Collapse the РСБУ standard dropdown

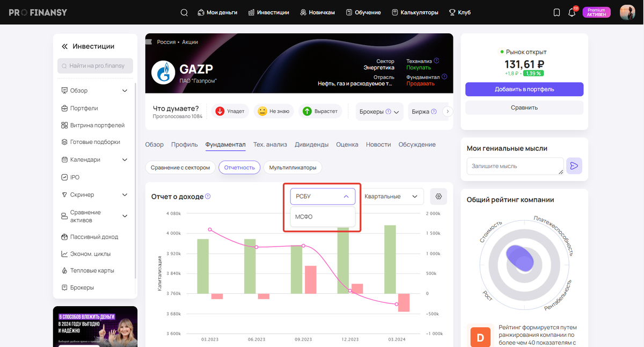323,197
